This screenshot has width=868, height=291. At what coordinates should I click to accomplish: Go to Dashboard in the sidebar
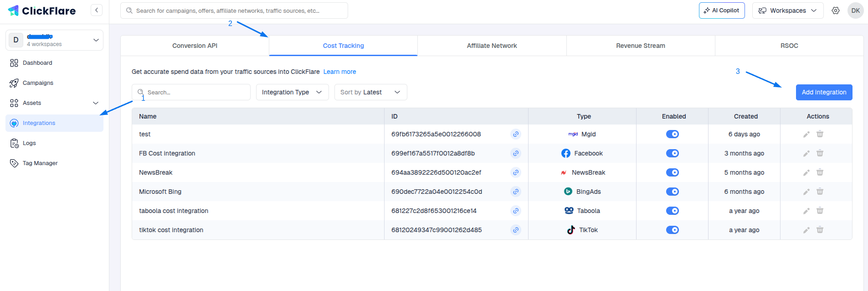(54, 63)
